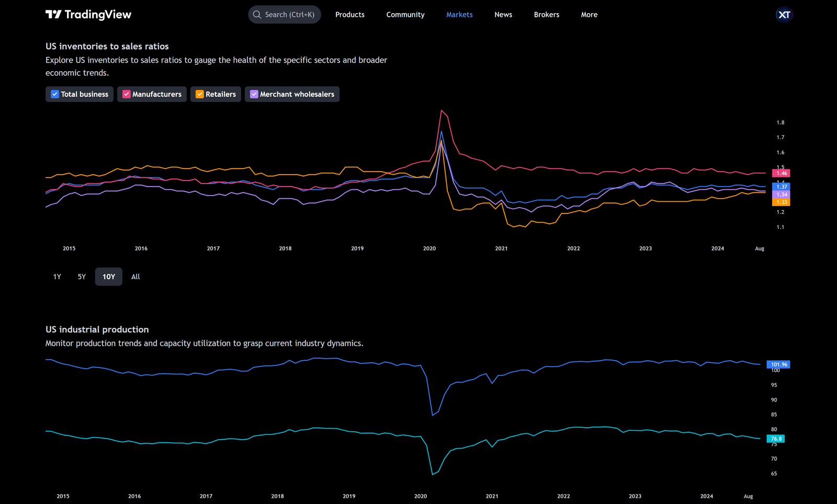Screen dimensions: 837x504
Task: Click the XT user avatar
Action: pyautogui.click(x=784, y=14)
